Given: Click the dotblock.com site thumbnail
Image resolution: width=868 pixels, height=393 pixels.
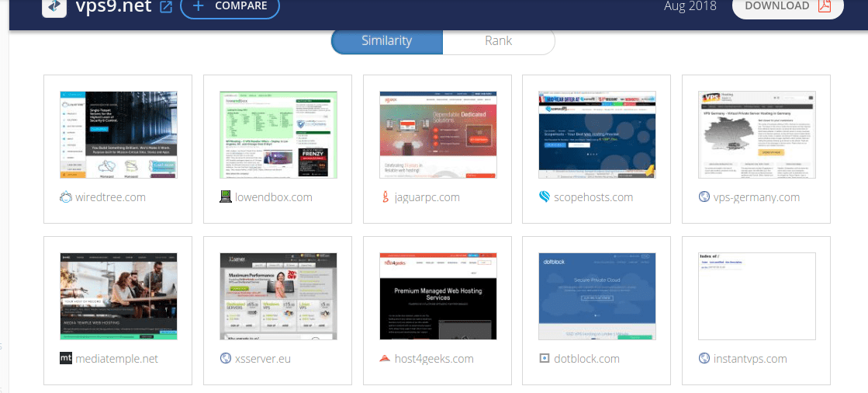Looking at the screenshot, I should coord(597,296).
